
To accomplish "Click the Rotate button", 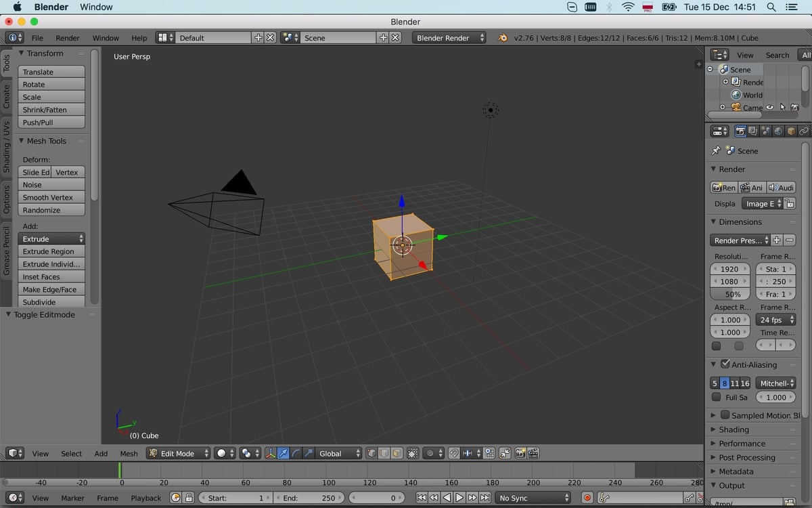I will pos(51,85).
